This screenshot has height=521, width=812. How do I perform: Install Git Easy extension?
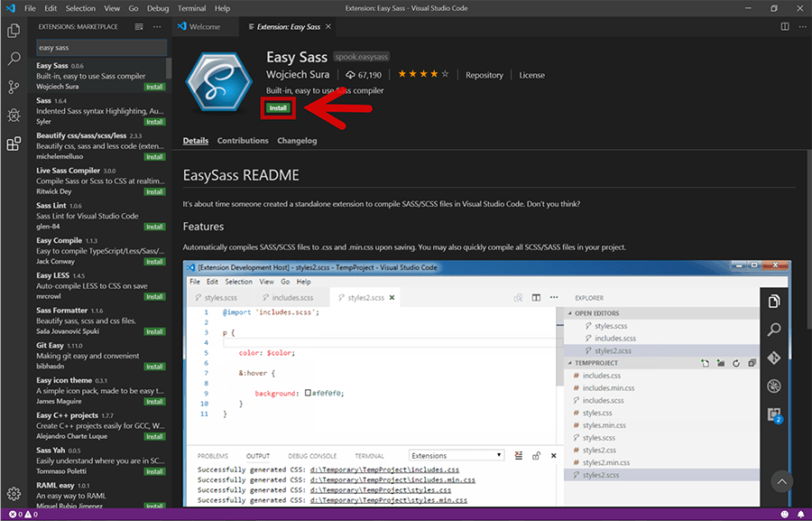click(x=154, y=367)
